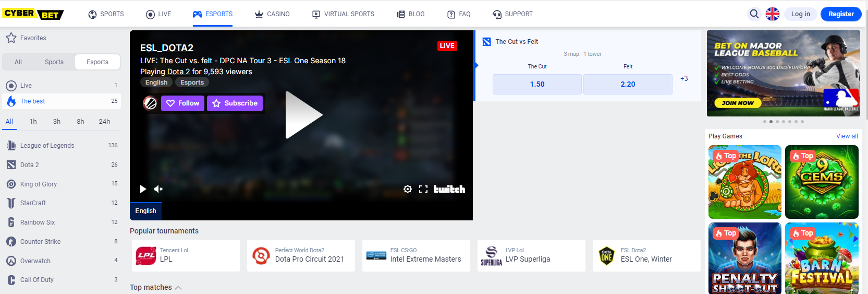Select the All time filter tab
868x294 pixels.
click(x=9, y=121)
